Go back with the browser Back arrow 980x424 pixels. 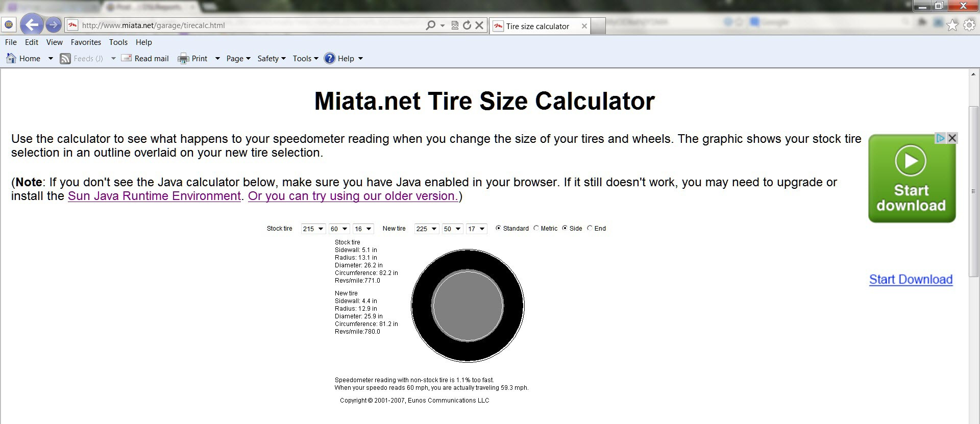pos(31,24)
